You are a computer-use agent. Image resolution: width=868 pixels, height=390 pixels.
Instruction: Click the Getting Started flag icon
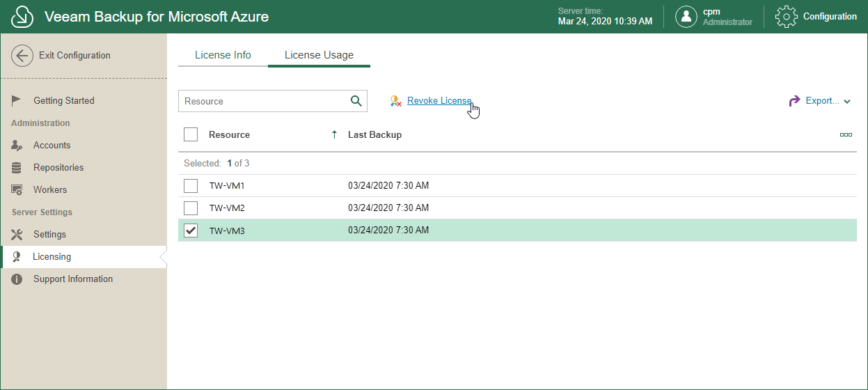click(x=17, y=100)
